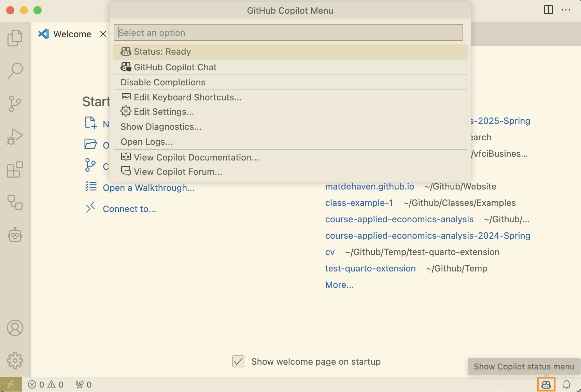The height and width of the screenshot is (392, 581).
Task: Toggle Show welcome page on startup checkbox
Action: [x=238, y=361]
